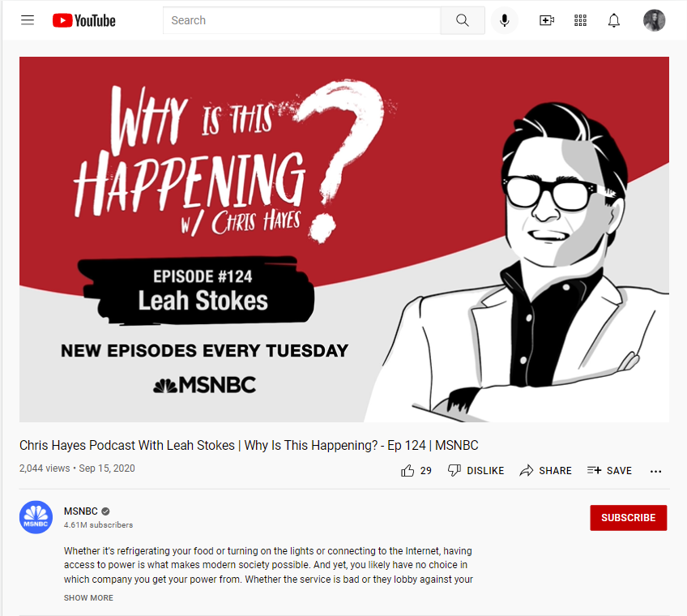This screenshot has height=616, width=687.
Task: Open the MSNBC channel avatar
Action: [36, 517]
